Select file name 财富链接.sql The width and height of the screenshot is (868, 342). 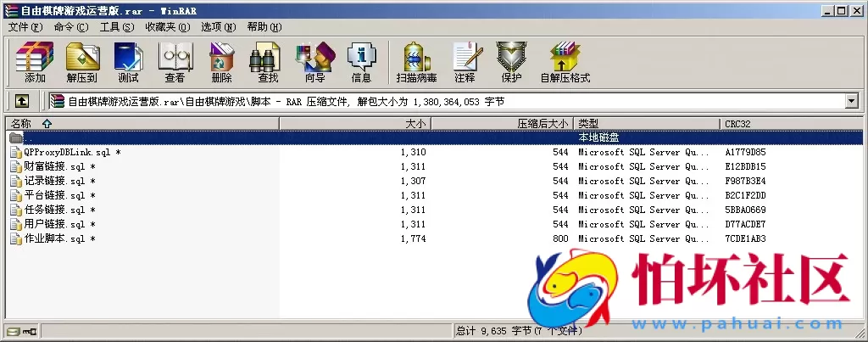click(60, 166)
